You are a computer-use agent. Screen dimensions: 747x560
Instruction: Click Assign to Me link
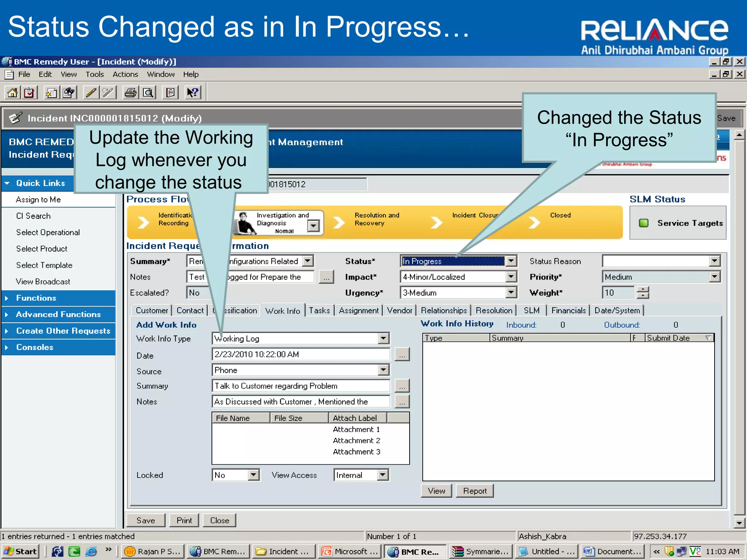pos(38,199)
